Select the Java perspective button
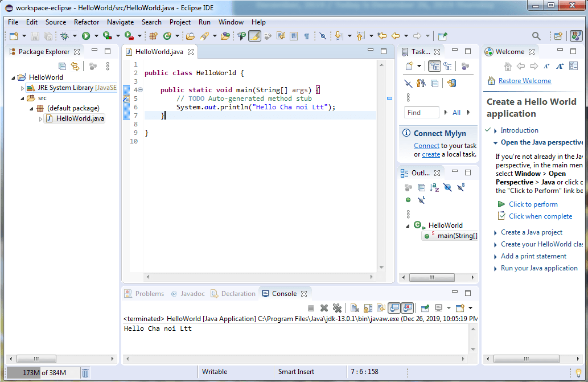 (576, 36)
